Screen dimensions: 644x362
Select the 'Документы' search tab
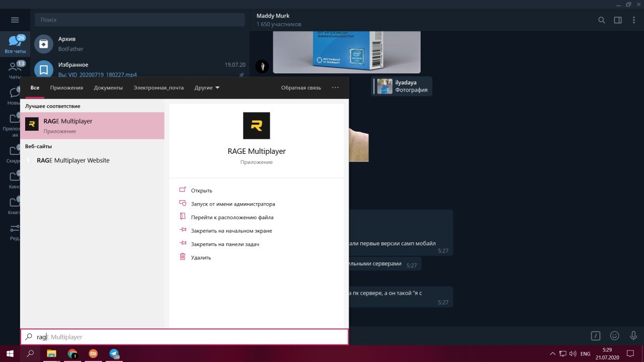108,87
